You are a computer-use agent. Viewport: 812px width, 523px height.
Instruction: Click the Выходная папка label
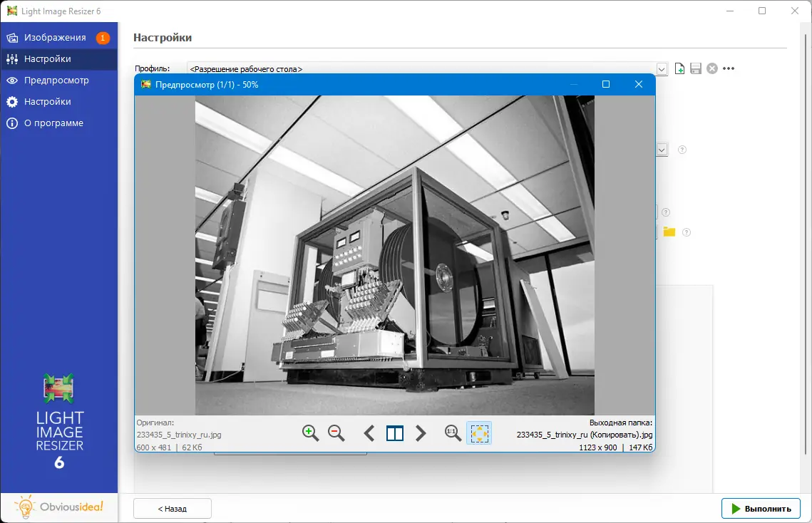tap(621, 423)
